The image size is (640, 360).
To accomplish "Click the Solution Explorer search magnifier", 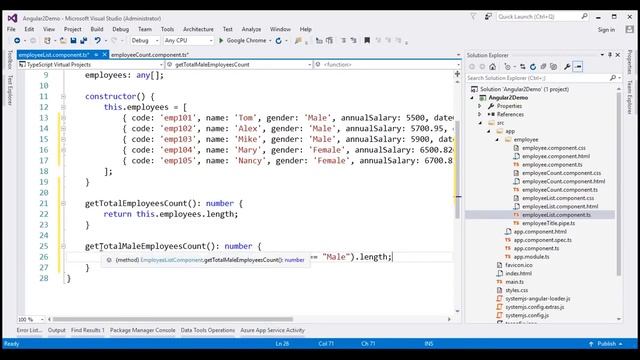I will click(x=613, y=78).
